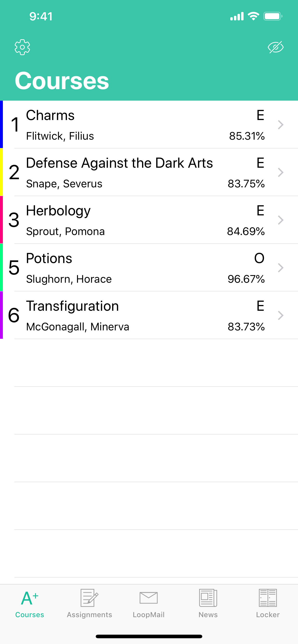Expand Charms course via its chevron

pos(281,125)
